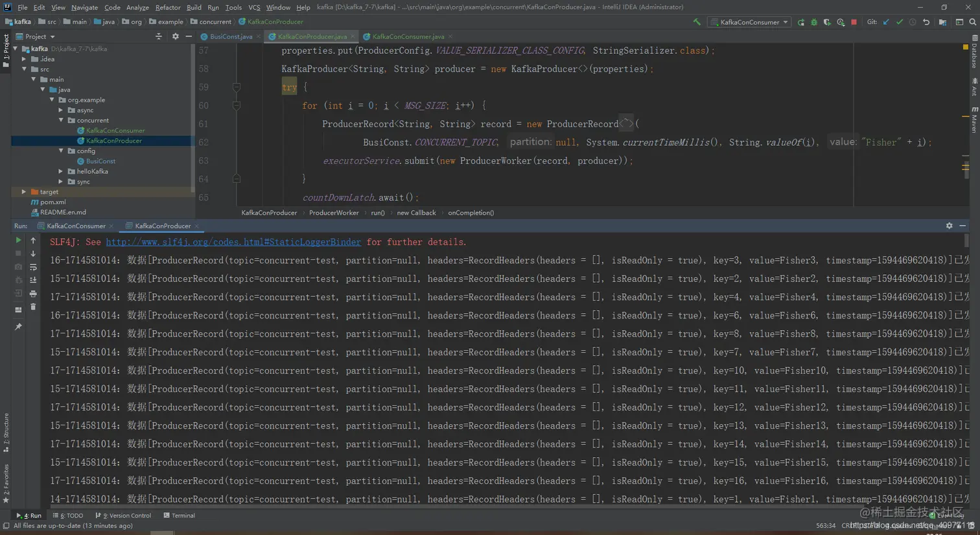The image size is (980, 535).
Task: Expand the .idea folder
Action: [x=25, y=59]
